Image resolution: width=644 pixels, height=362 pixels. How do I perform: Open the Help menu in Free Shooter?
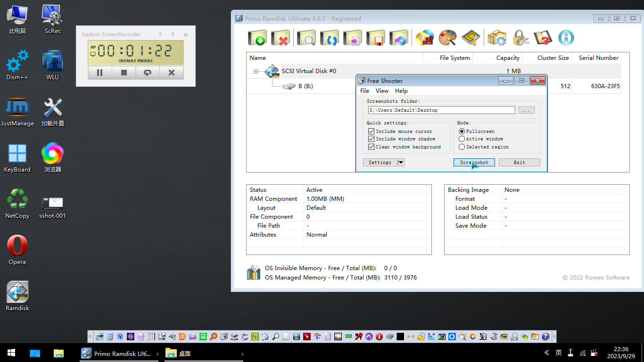pyautogui.click(x=401, y=91)
